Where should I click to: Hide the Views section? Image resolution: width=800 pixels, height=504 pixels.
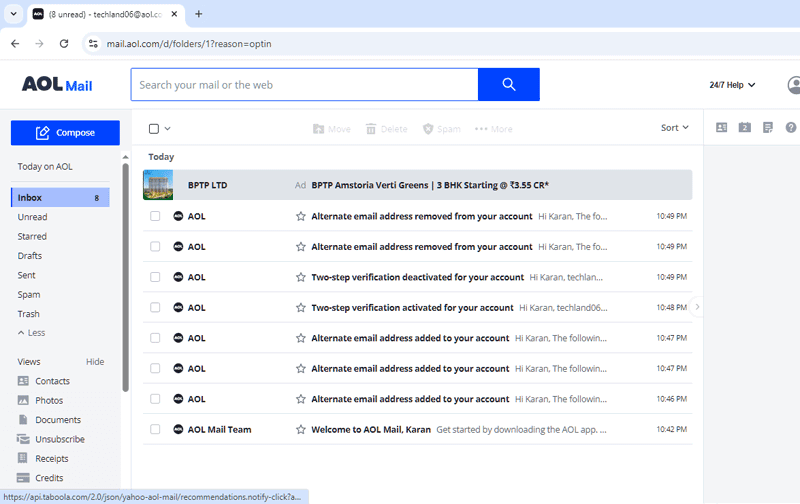(x=95, y=362)
